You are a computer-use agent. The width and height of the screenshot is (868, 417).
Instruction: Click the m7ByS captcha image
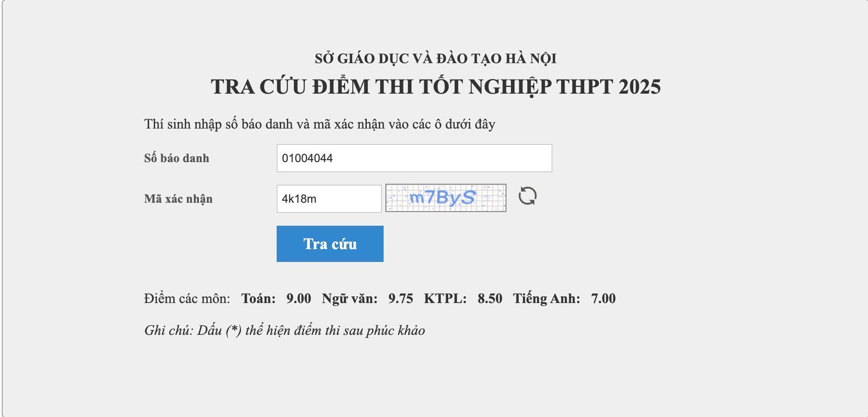point(446,198)
